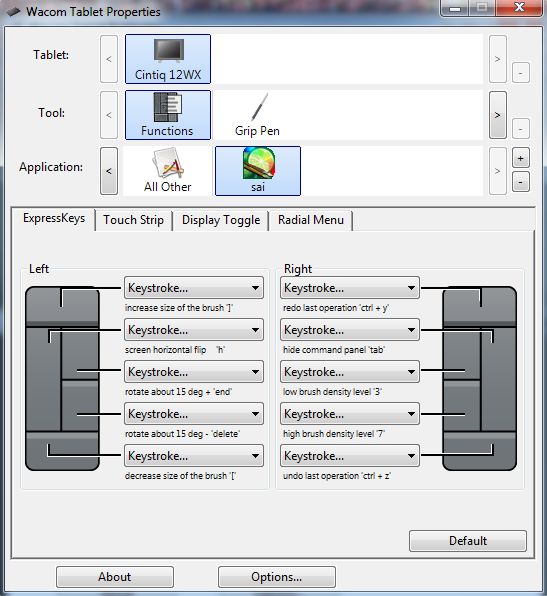Click the About button

115,577
